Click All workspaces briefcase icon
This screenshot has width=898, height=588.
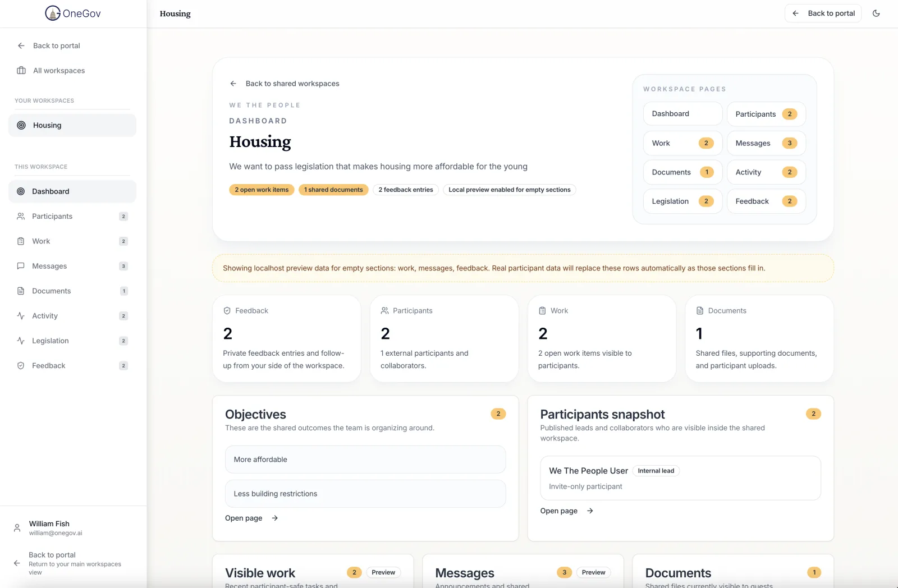pos(21,71)
